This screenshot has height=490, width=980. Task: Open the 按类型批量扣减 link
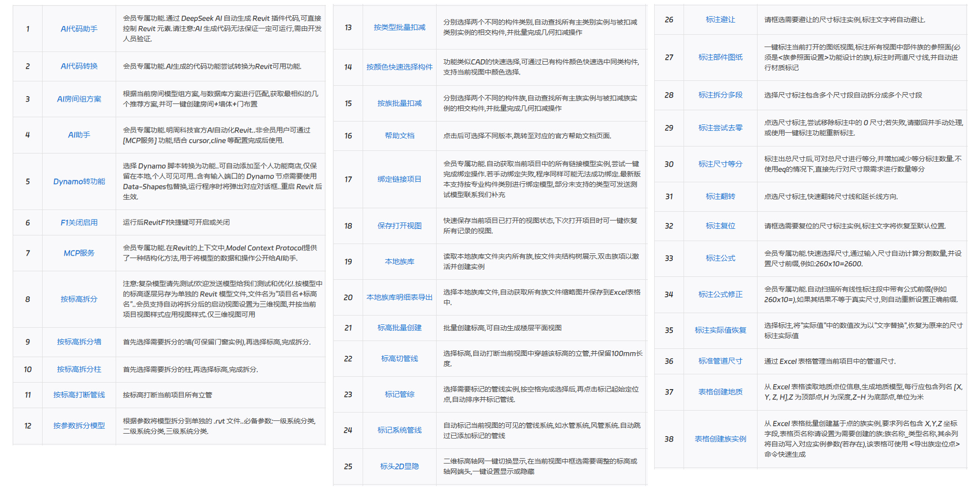(x=399, y=27)
